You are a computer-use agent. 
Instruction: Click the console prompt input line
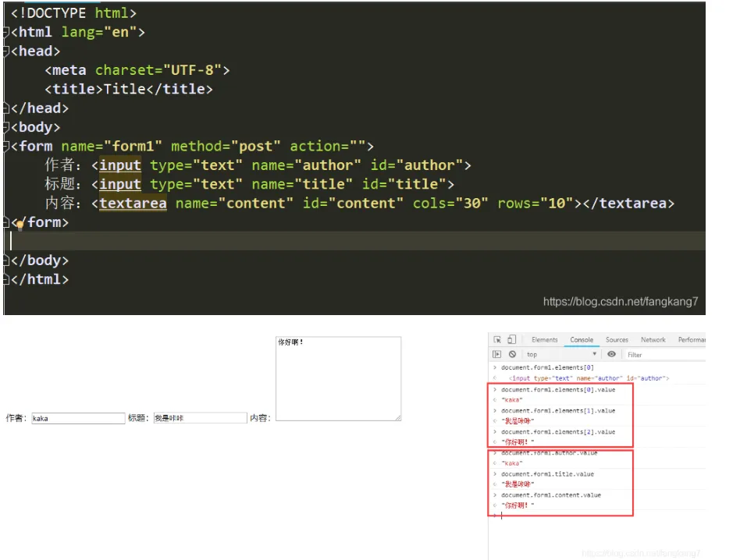tap(597, 516)
